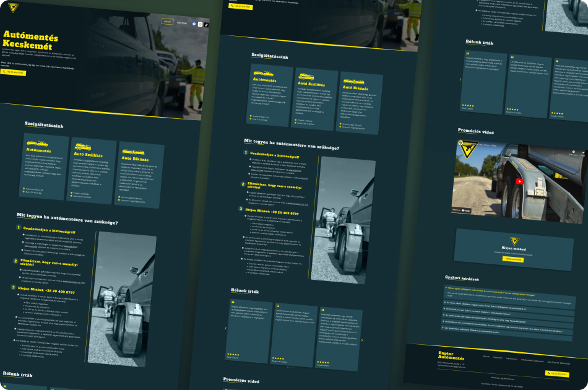
Task: Select the Kapcsolat item in the header navigation
Action: click(x=181, y=23)
